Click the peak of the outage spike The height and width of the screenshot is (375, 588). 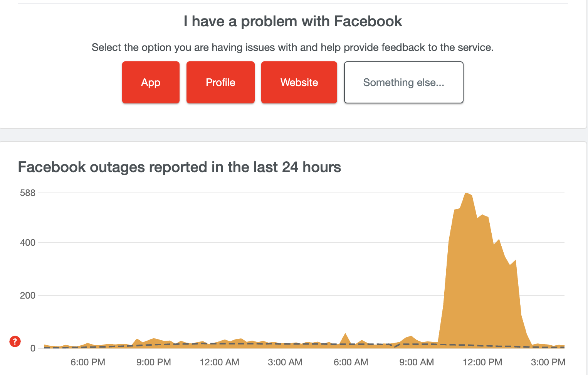coord(467,194)
